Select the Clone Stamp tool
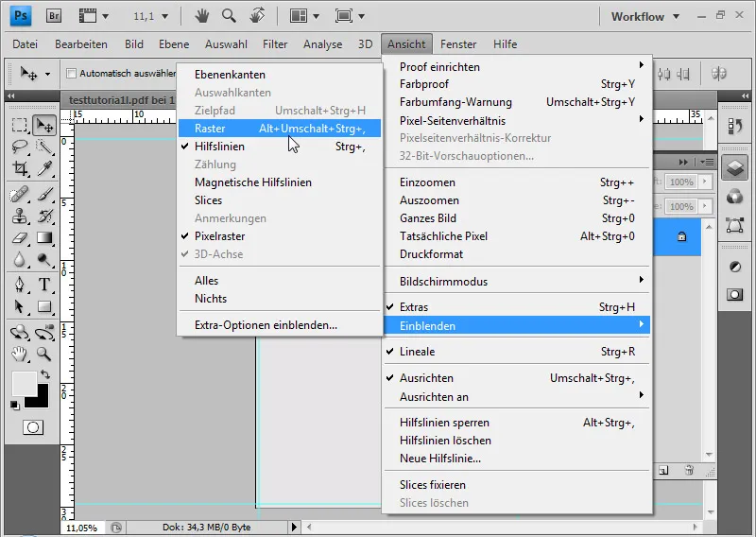This screenshot has height=537, width=756. click(19, 216)
